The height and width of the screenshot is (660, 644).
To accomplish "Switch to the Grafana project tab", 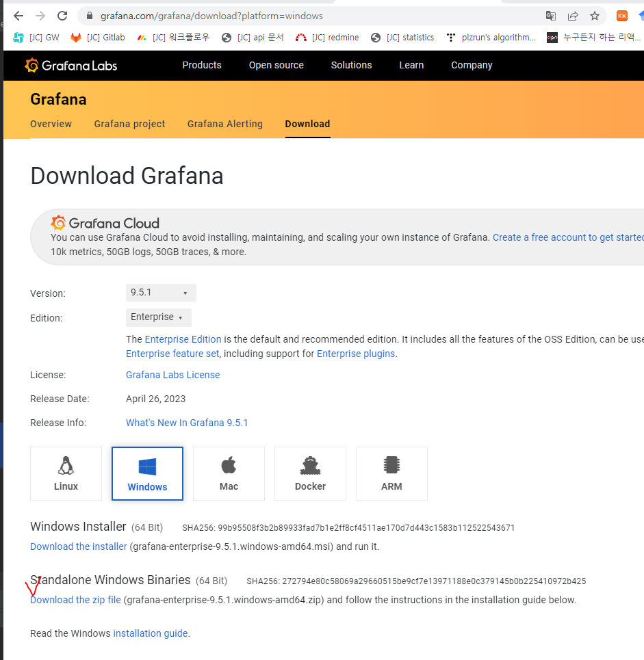I will (x=130, y=124).
